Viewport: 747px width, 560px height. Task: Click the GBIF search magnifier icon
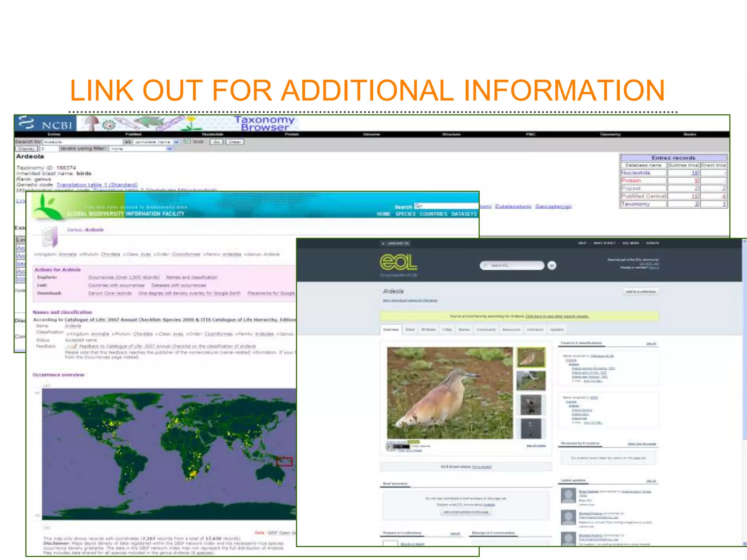418,206
